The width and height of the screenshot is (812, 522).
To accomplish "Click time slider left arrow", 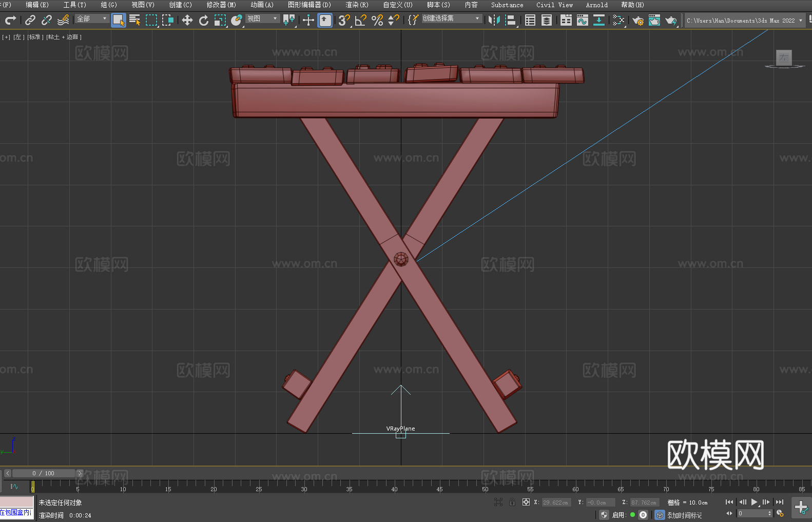I will coord(7,473).
